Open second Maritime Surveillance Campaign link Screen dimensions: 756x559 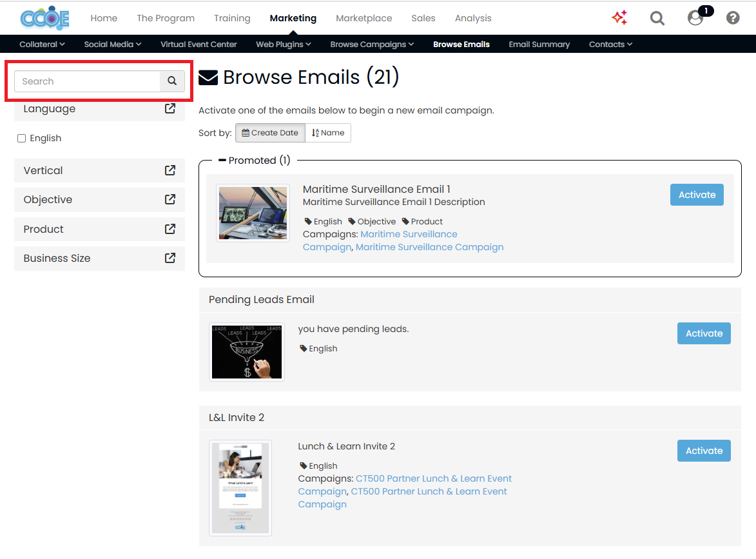click(430, 247)
